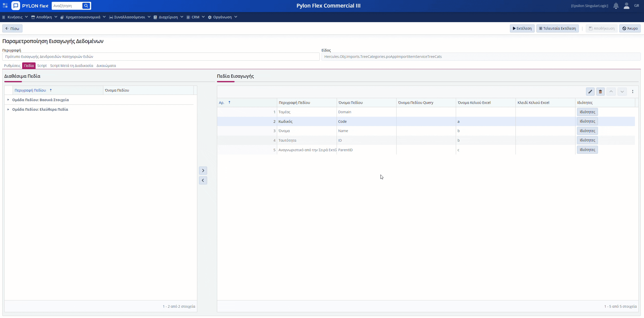Click Ιδιότητες button for Κωδικός row
644x318 pixels.
point(587,121)
